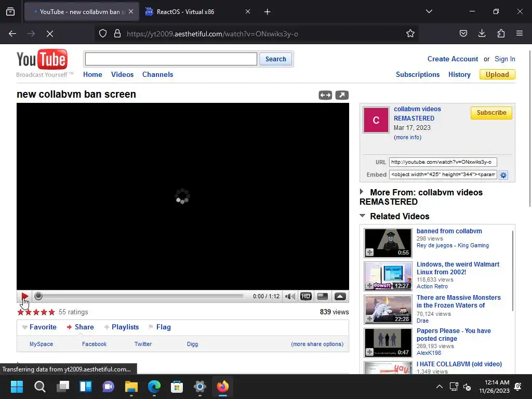Open Firefox application hamburger menu
The width and height of the screenshot is (532, 399).
click(x=520, y=34)
